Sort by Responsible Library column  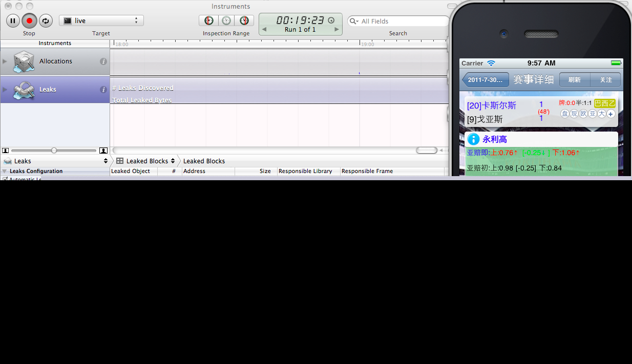click(x=309, y=171)
